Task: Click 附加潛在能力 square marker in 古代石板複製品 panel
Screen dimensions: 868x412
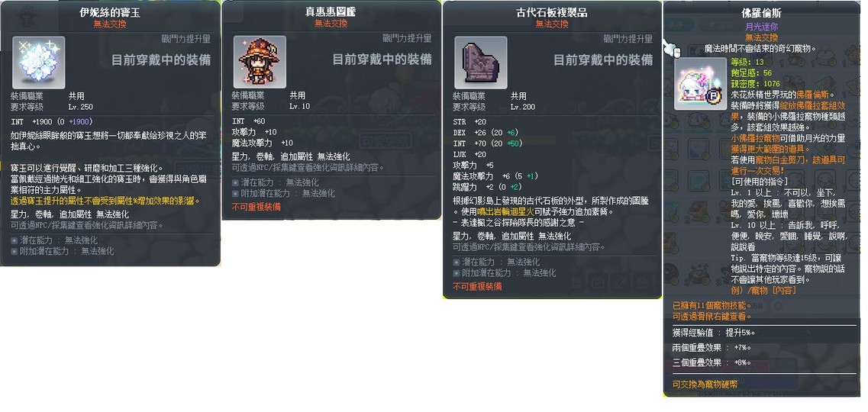Action: [x=457, y=273]
